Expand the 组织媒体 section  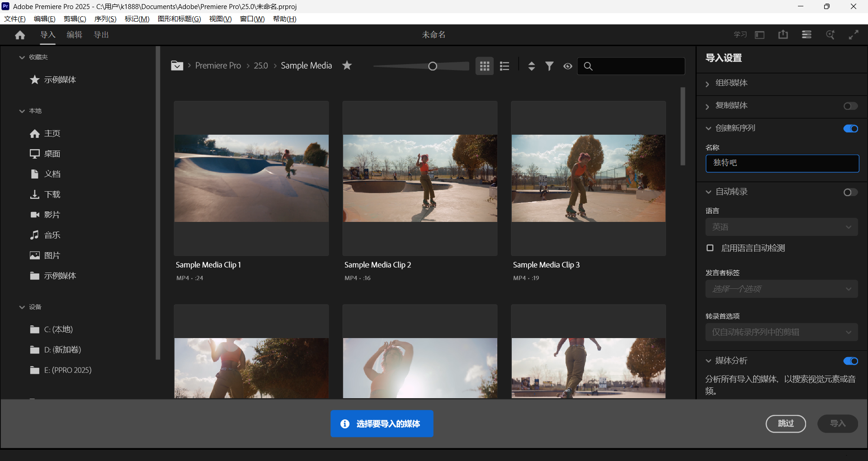coord(708,83)
